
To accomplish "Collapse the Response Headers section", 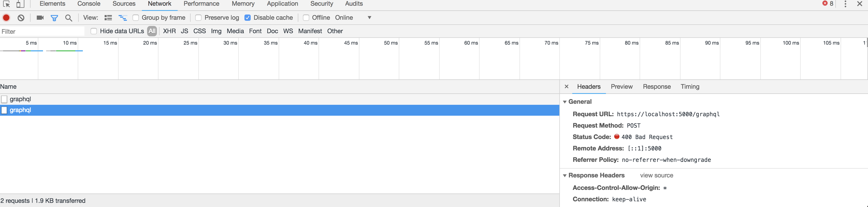I will coord(565,176).
